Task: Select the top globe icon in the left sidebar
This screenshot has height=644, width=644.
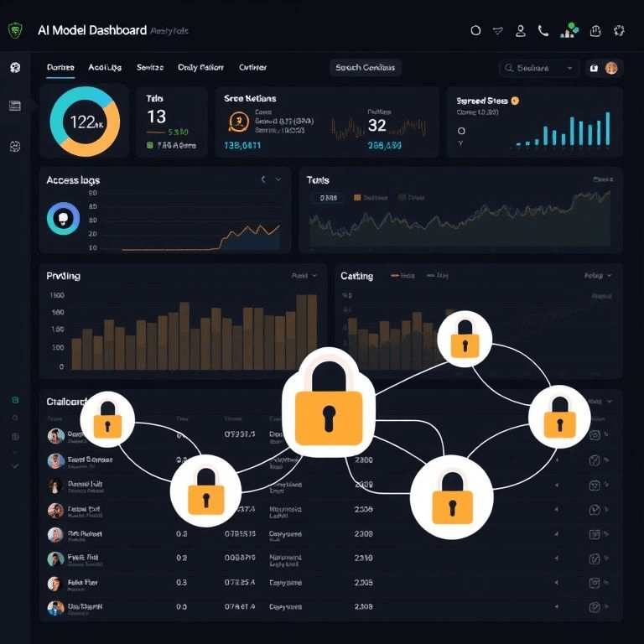Action: click(x=15, y=67)
